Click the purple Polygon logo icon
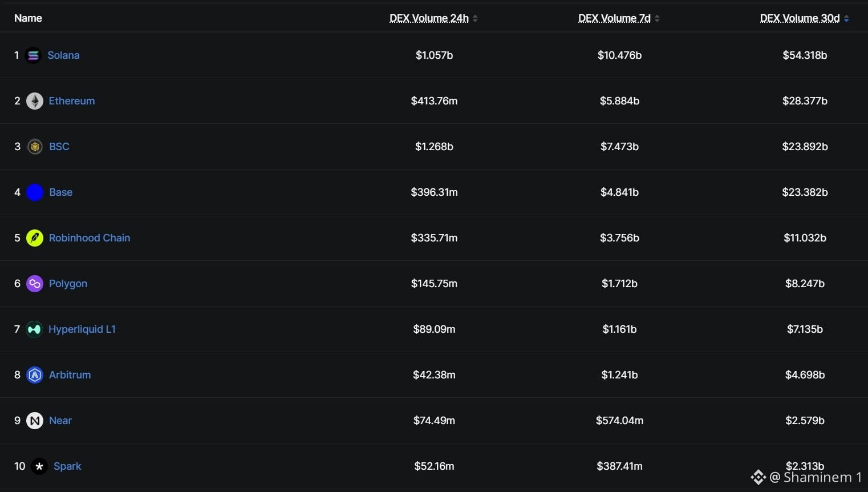The height and width of the screenshot is (492, 868). point(35,284)
